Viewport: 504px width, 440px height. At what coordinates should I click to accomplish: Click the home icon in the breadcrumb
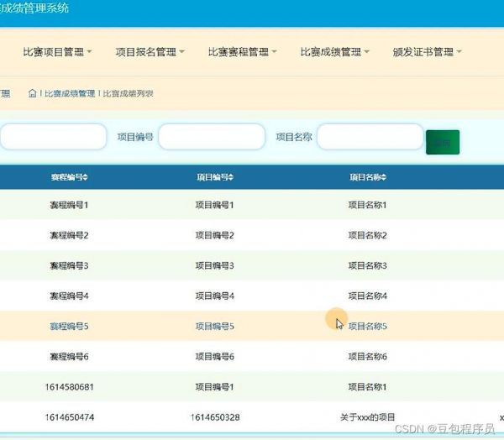coord(32,93)
